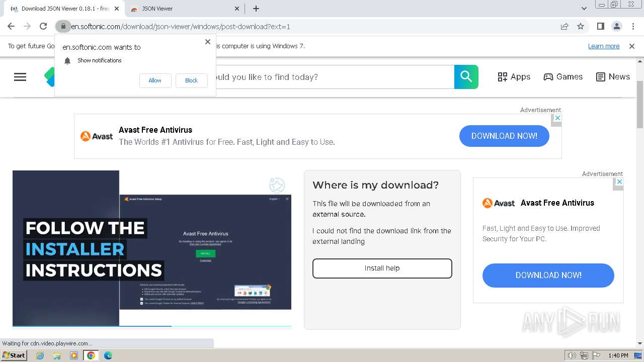Click 'Where is my download?' heading
The height and width of the screenshot is (362, 644).
tap(375, 185)
